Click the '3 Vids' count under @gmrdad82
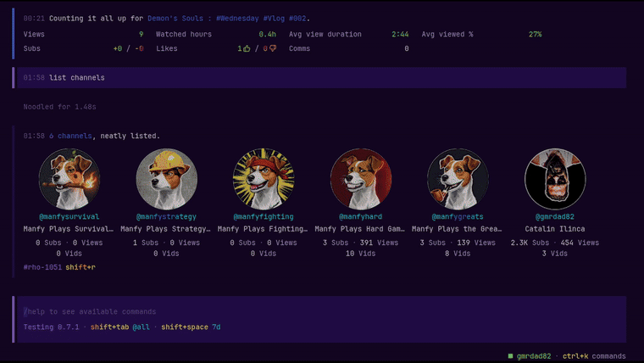Image resolution: width=644 pixels, height=363 pixels. (555, 254)
